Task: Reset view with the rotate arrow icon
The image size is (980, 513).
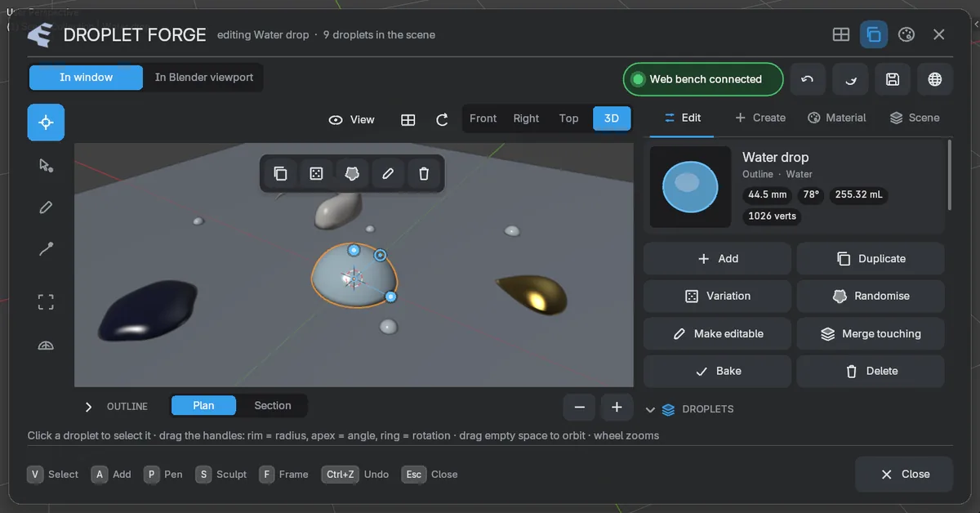Action: coord(442,119)
